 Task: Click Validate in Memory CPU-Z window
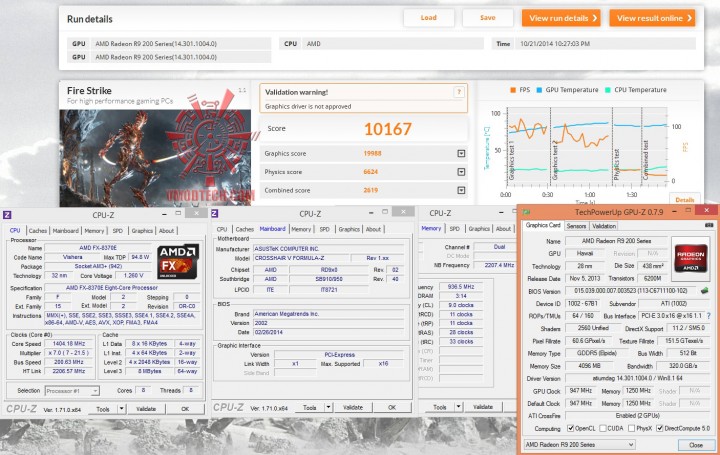tap(483, 407)
